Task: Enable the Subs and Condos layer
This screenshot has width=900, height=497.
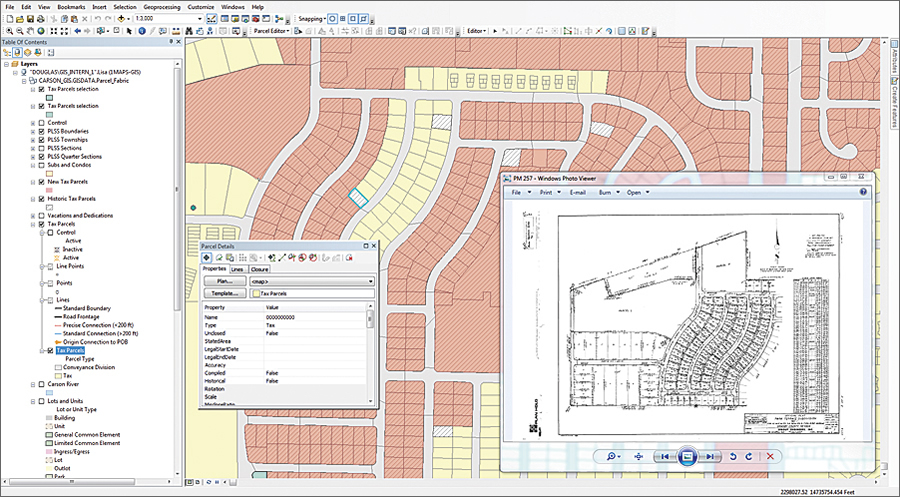Action: pyautogui.click(x=41, y=164)
